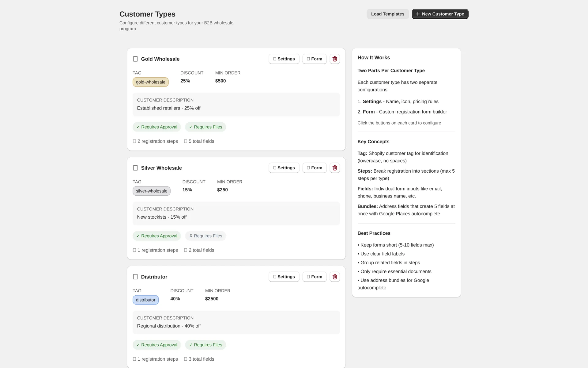Click Requires Files badge on Distributor

click(x=205, y=345)
